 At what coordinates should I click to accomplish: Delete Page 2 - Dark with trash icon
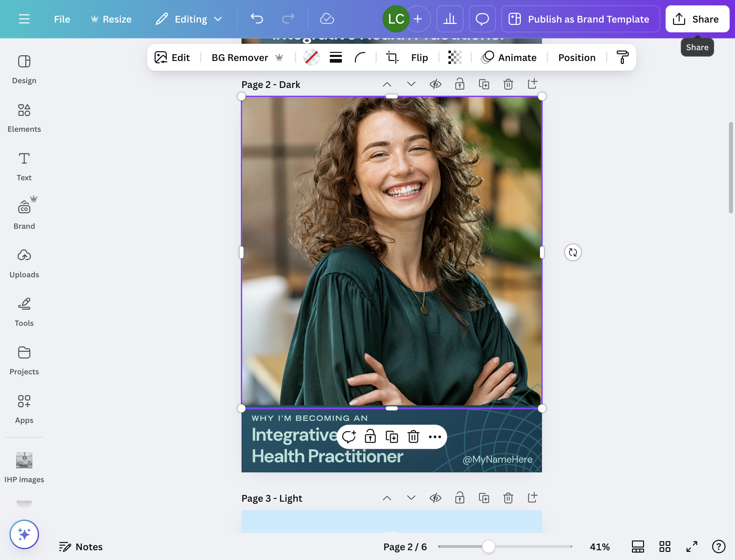point(508,84)
